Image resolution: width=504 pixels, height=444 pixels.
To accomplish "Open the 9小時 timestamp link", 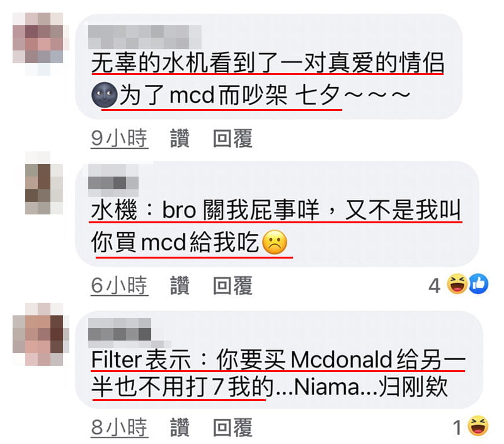I will tap(119, 139).
